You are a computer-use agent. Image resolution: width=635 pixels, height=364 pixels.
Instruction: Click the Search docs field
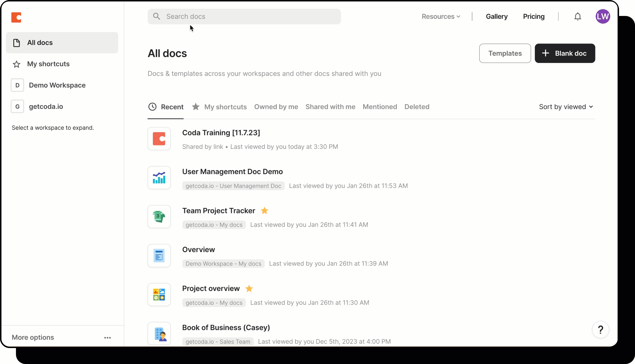point(244,16)
